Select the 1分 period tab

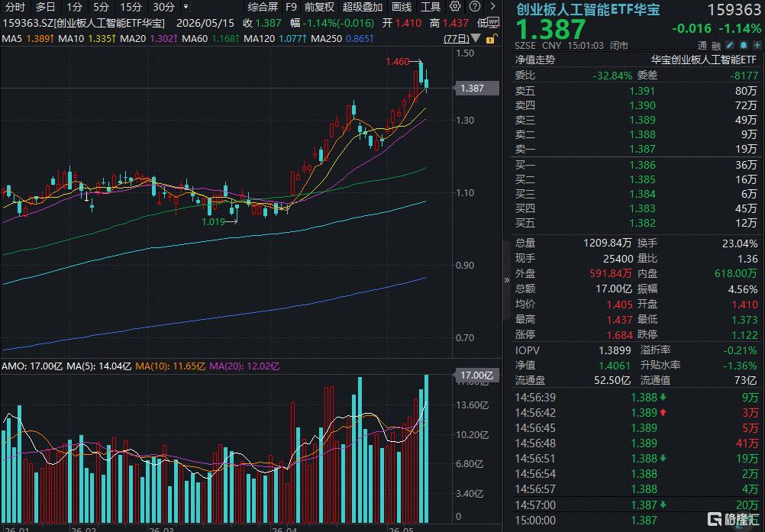pos(74,7)
